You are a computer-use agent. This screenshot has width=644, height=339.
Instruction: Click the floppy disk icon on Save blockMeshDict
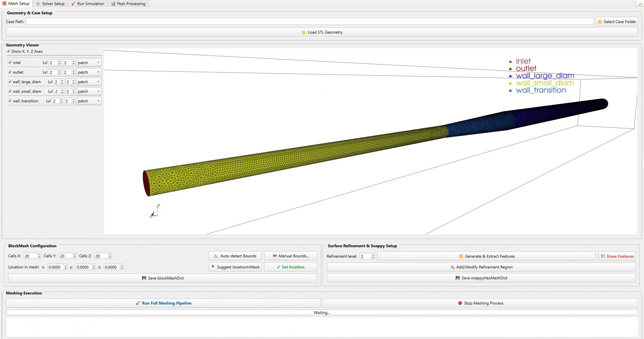click(x=144, y=278)
